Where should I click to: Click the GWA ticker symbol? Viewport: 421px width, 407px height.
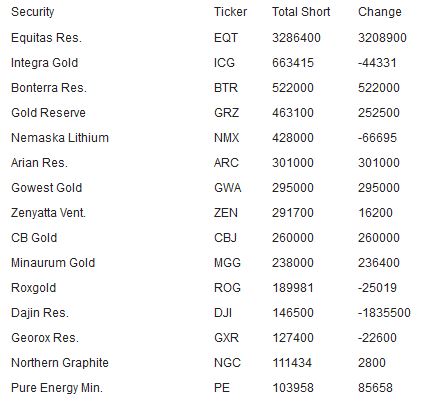click(227, 188)
